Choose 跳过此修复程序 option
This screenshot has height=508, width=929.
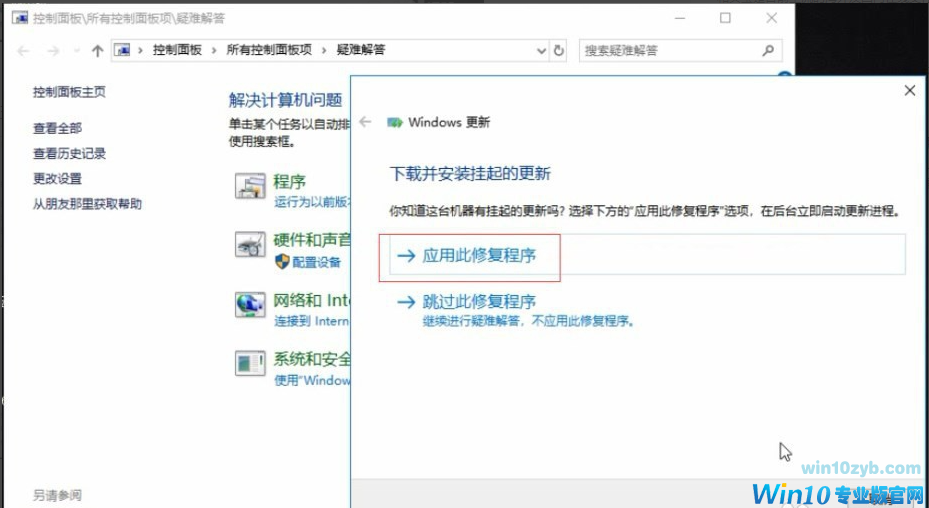point(515,310)
